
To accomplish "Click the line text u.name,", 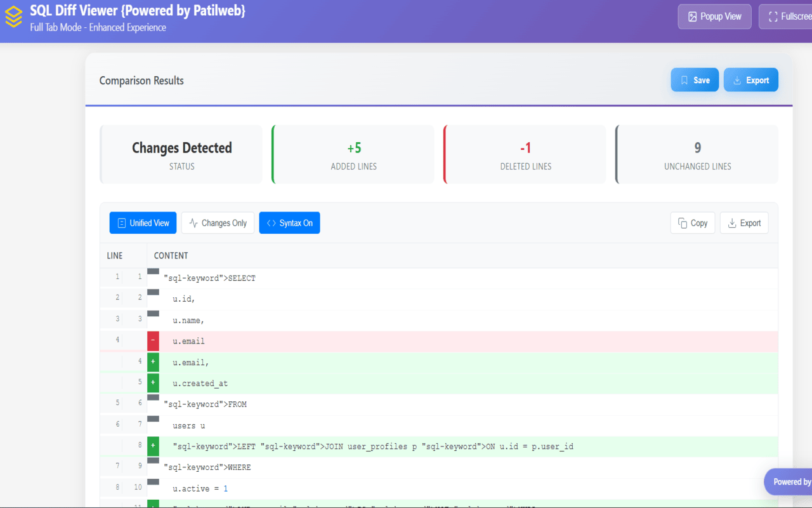I will [188, 320].
